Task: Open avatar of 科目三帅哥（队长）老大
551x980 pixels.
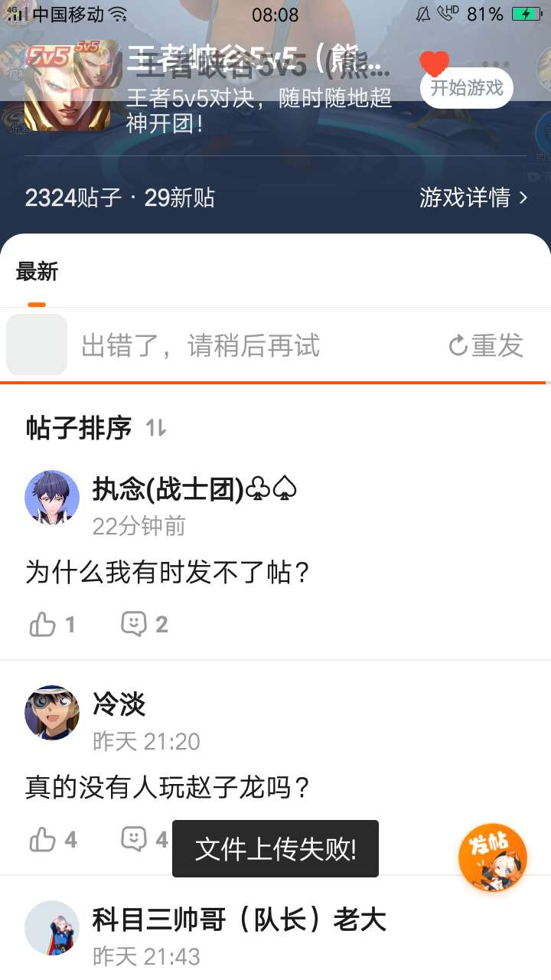Action: click(x=52, y=928)
